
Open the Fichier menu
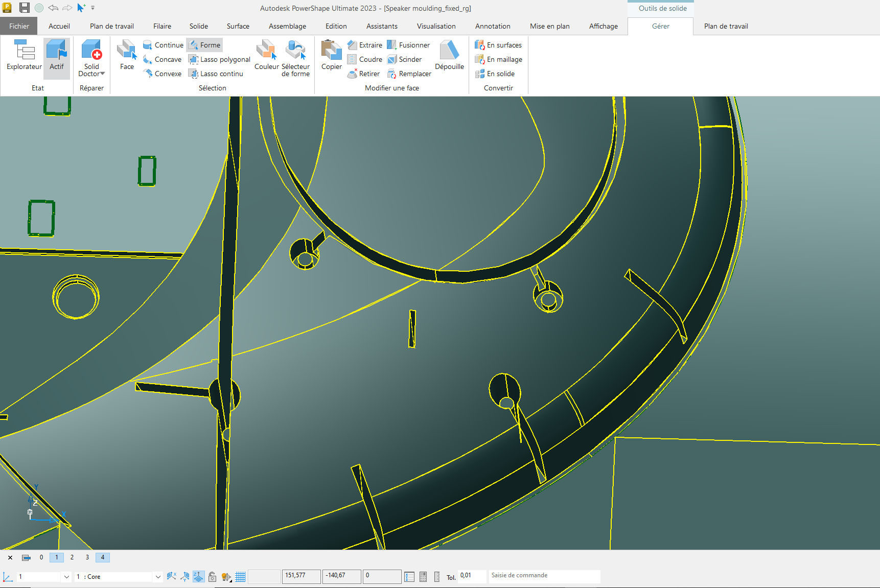coord(19,26)
